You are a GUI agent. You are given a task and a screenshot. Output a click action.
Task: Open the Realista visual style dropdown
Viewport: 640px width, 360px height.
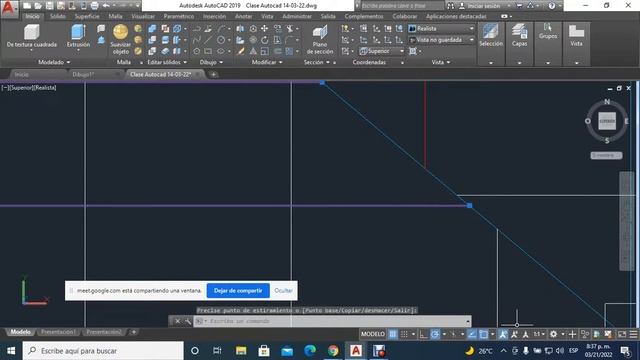[x=442, y=29]
